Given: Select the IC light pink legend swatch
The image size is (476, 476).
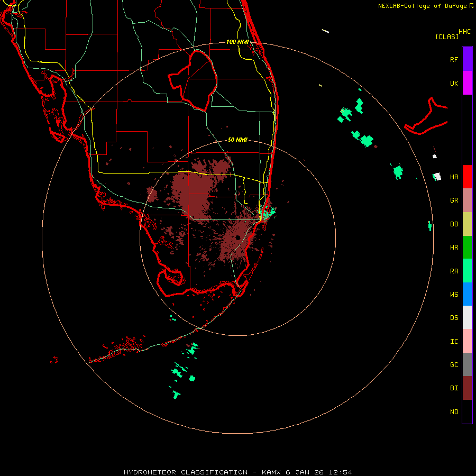Looking at the screenshot, I should click(x=467, y=341).
